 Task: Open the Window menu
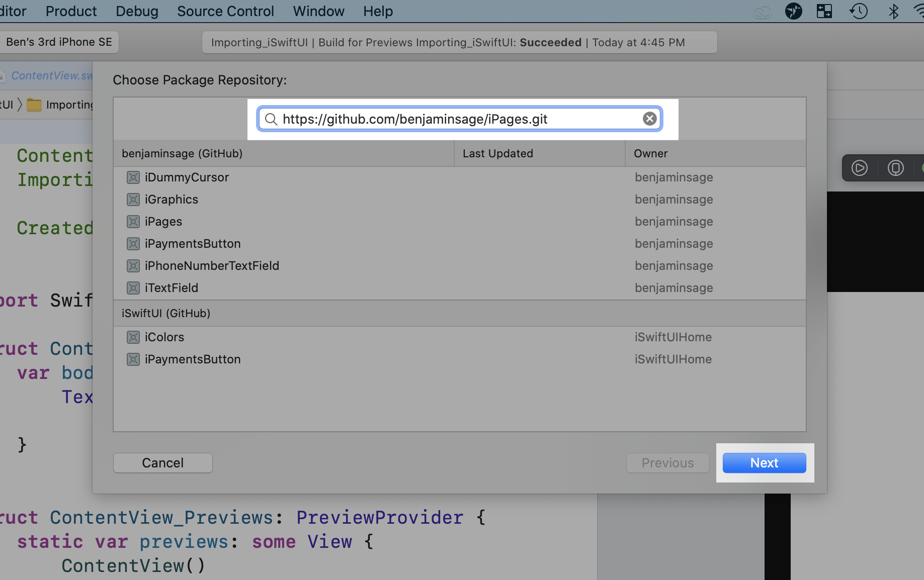[x=318, y=11]
